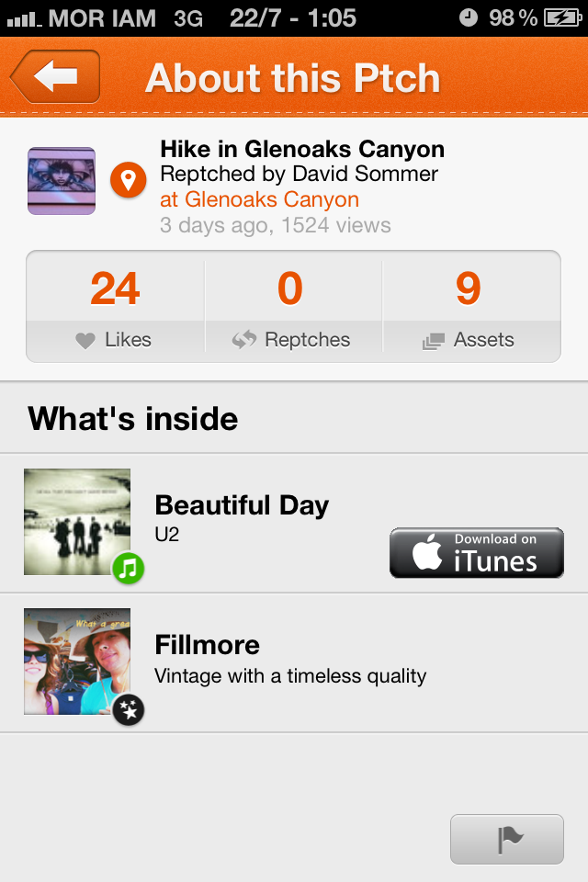Tap the Beautiful Day album cover
Image resolution: width=588 pixels, height=882 pixels.
77,522
